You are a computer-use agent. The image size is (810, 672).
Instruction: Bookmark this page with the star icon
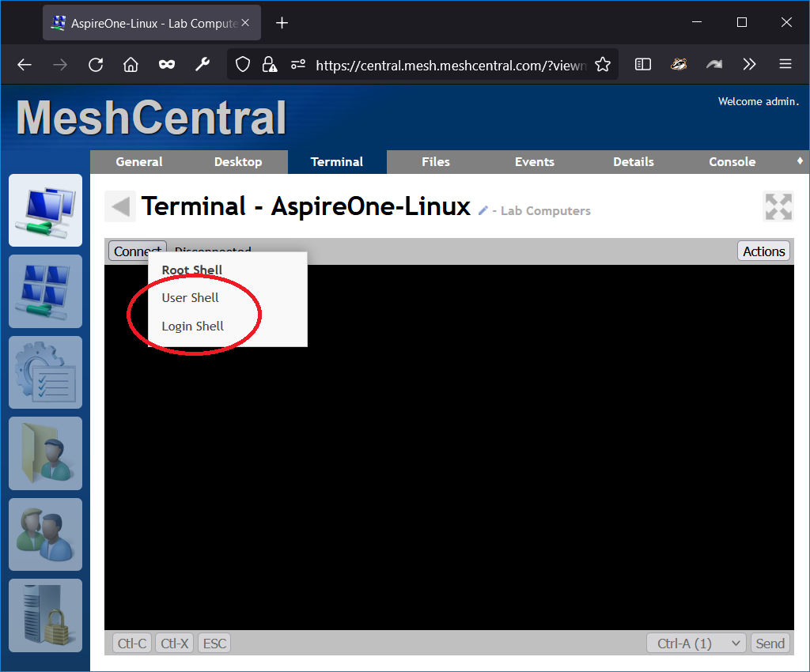601,64
